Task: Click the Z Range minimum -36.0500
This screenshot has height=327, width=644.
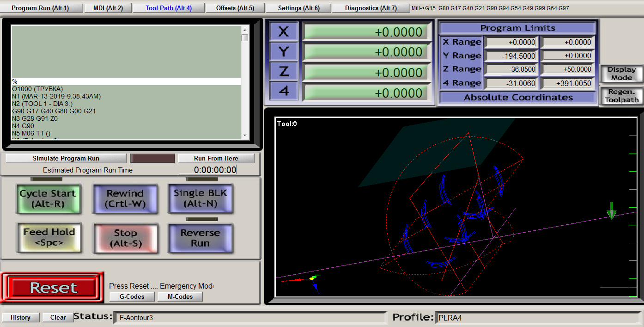Action: (x=511, y=69)
